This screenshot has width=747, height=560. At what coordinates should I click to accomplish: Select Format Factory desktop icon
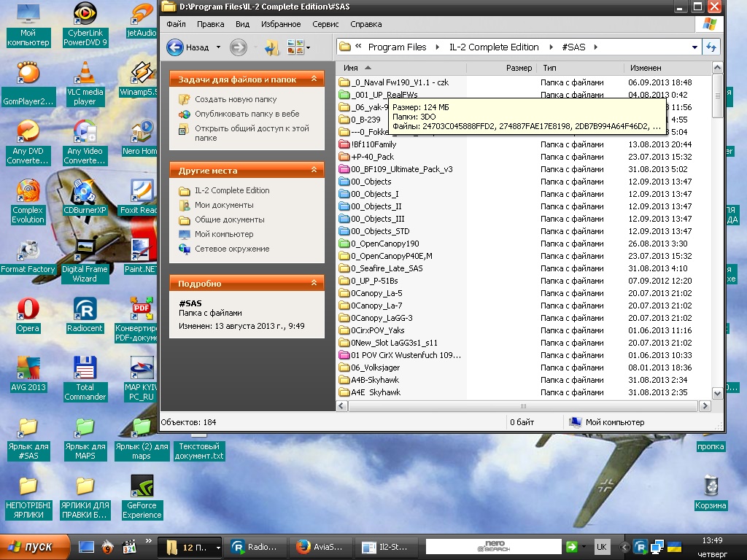[x=28, y=256]
